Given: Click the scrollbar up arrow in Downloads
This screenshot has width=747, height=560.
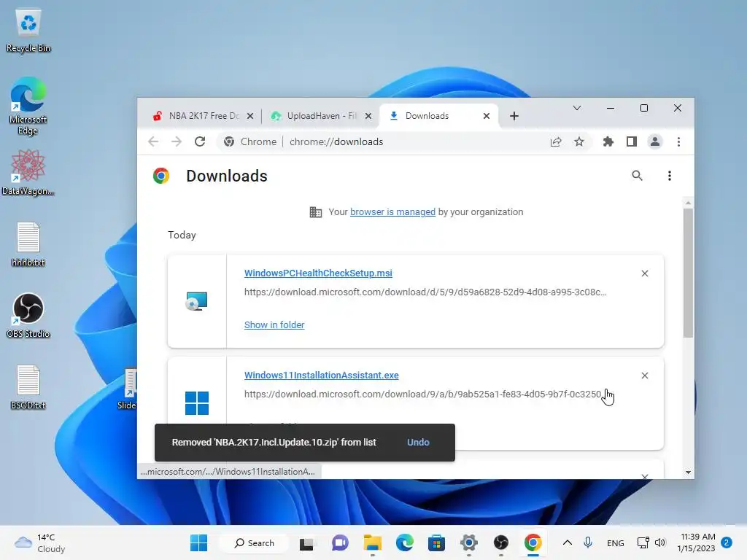Looking at the screenshot, I should pyautogui.click(x=688, y=203).
